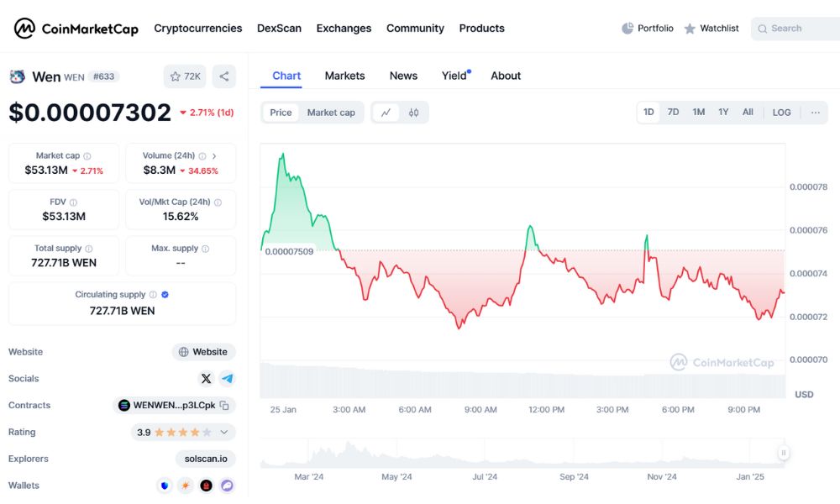The image size is (840, 504).
Task: Select the black-red wallet icon
Action: pyautogui.click(x=207, y=486)
